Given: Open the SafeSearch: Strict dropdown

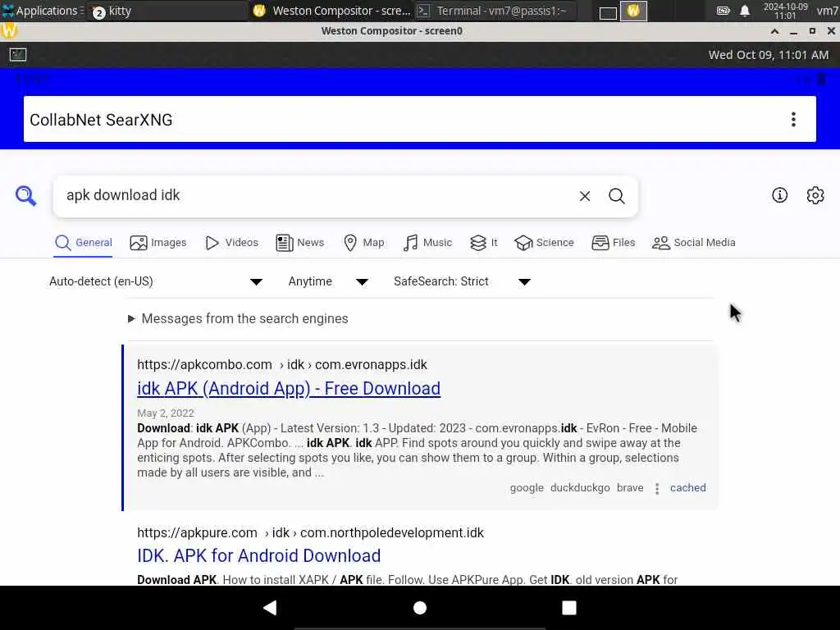Looking at the screenshot, I should [462, 282].
